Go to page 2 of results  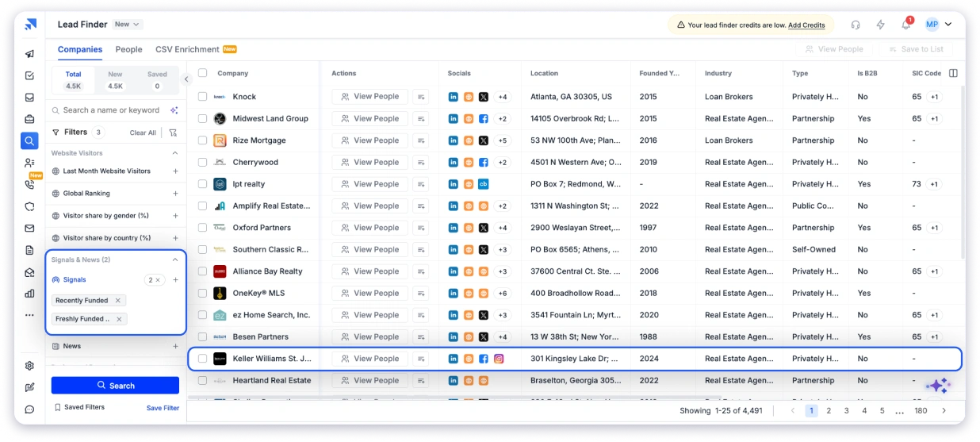[829, 410]
